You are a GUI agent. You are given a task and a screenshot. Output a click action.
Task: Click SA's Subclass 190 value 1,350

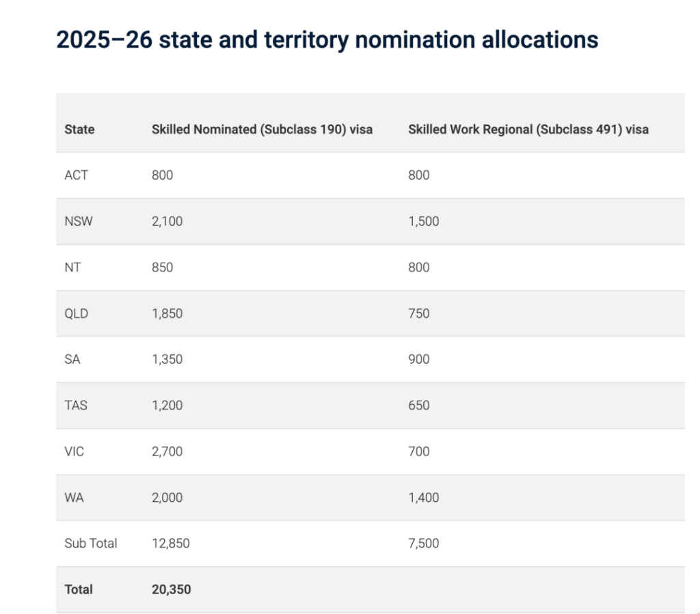(x=167, y=359)
